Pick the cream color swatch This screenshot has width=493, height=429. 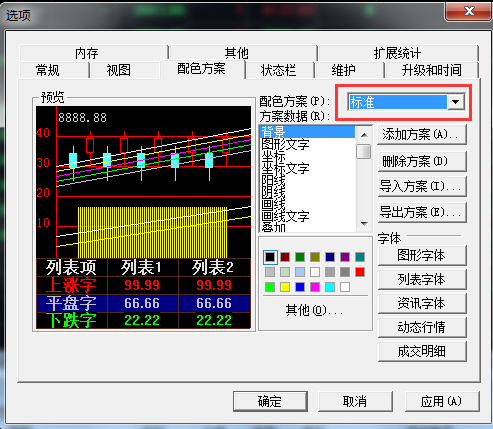tap(315, 272)
